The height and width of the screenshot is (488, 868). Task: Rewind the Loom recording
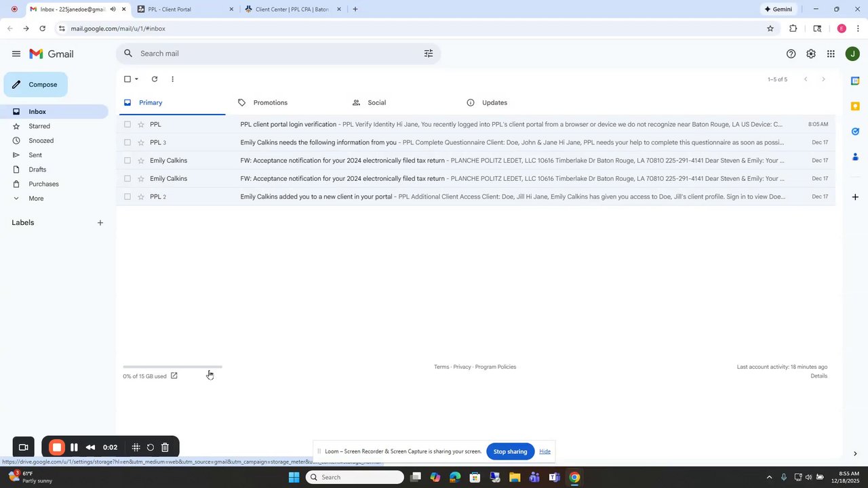tap(90, 447)
